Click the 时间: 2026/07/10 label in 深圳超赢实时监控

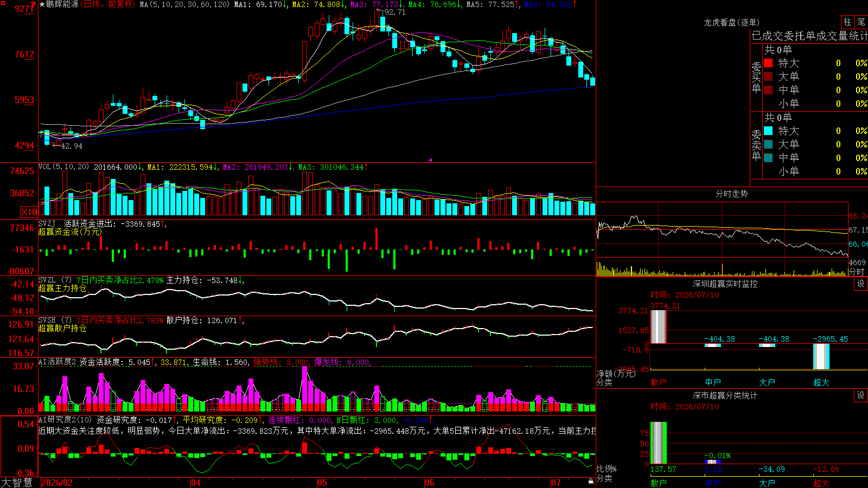click(x=684, y=295)
